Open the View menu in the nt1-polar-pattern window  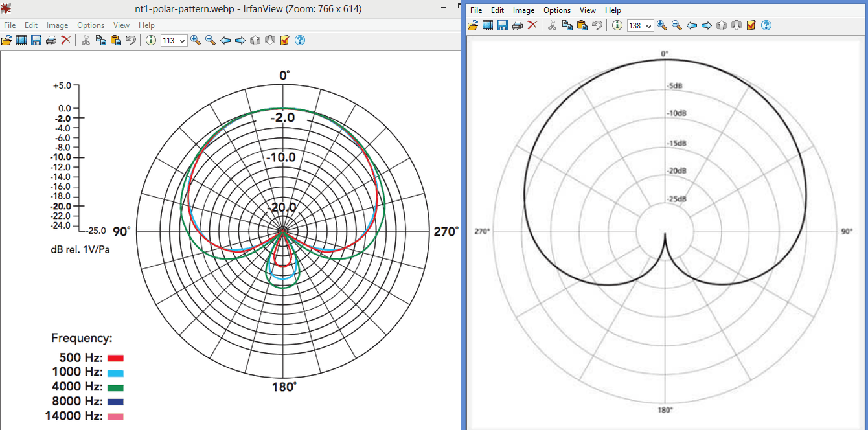pos(121,25)
